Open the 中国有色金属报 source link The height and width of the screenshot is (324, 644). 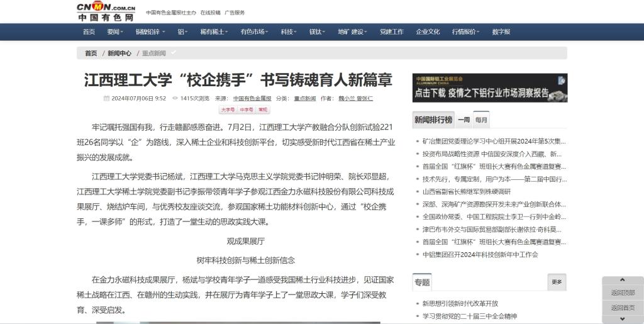point(252,99)
